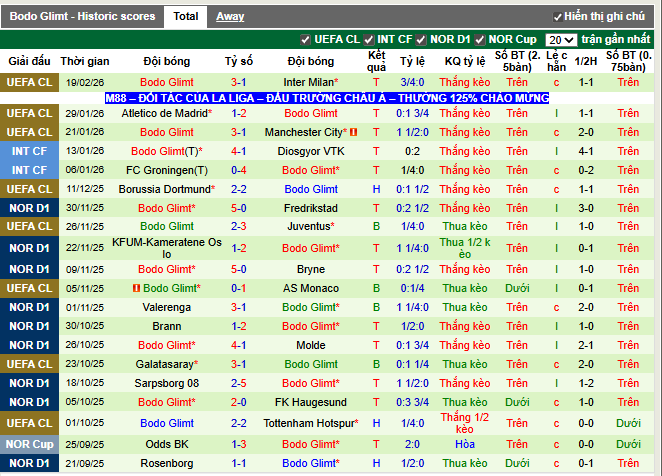Screen dimensions: 662x476
Task: Click the 5-0 score against Fredrikstad
Action: click(238, 208)
